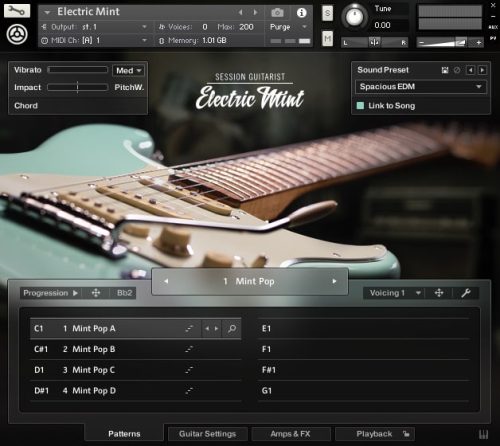Switch to the Playback tab
This screenshot has height=446, width=500.
(375, 434)
